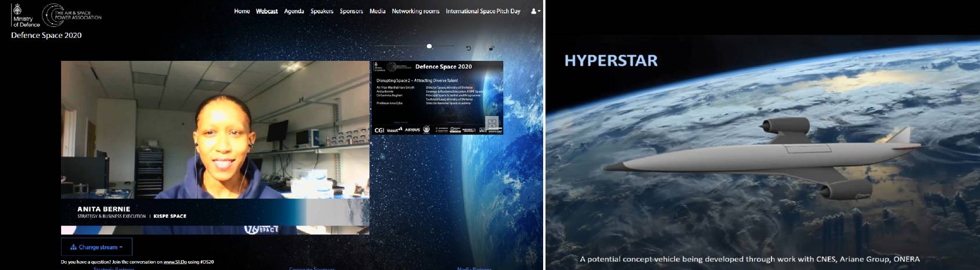Open the Media menu item
Viewport: 980px width, 270px height.
tap(378, 11)
